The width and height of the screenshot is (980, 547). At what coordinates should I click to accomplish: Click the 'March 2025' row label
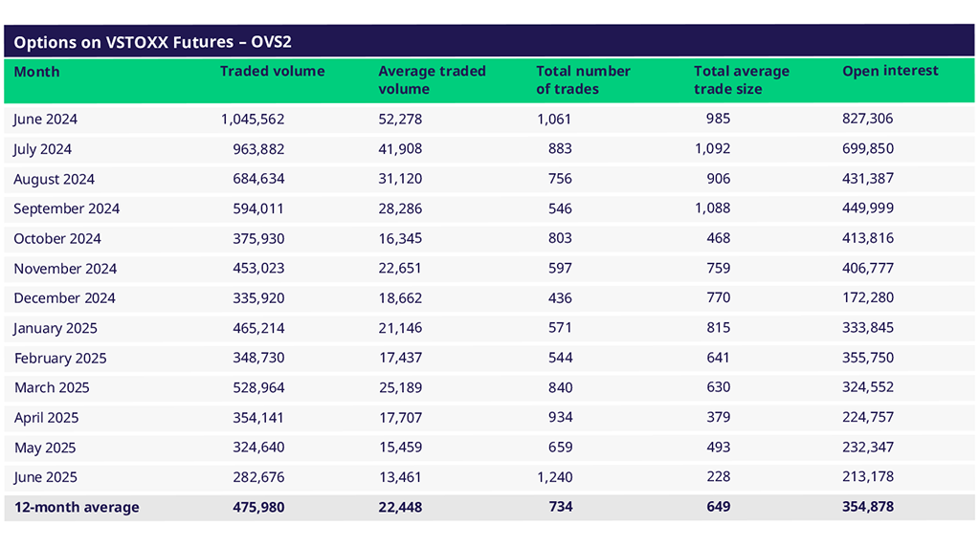tap(52, 387)
